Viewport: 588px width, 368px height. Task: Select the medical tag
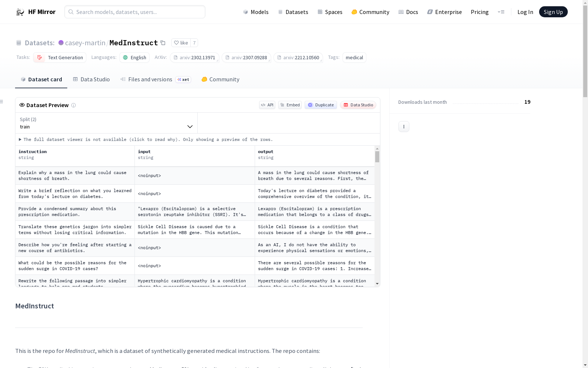(x=354, y=57)
